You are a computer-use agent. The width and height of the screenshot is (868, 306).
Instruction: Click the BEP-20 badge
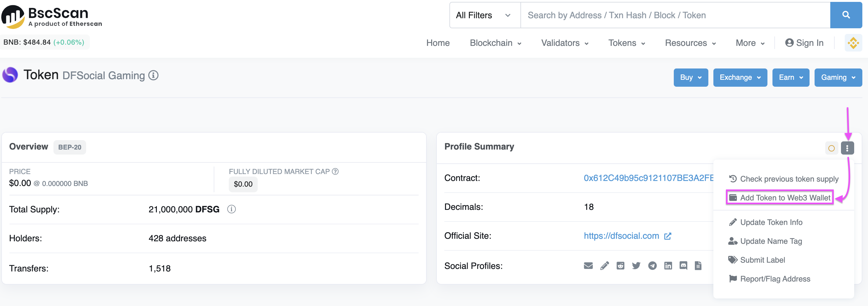click(69, 147)
